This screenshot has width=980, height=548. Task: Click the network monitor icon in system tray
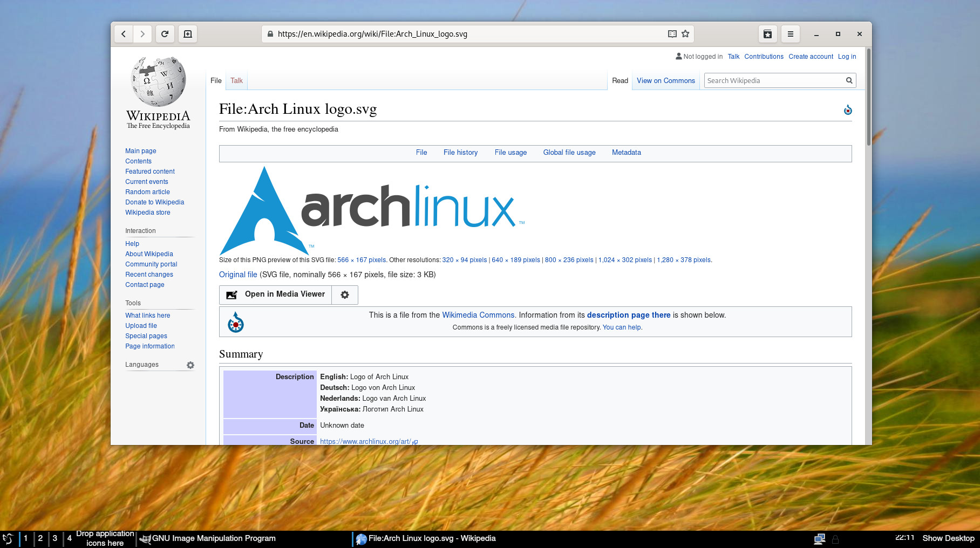pos(820,538)
